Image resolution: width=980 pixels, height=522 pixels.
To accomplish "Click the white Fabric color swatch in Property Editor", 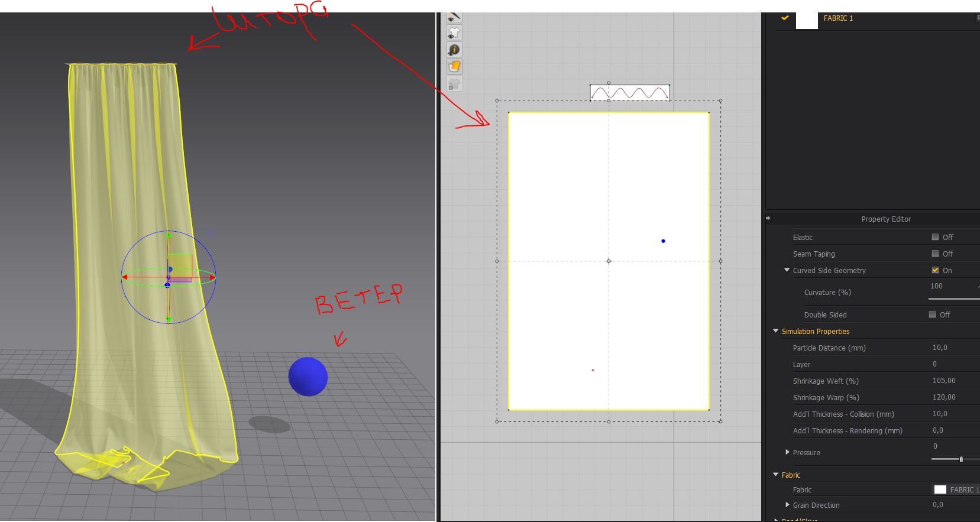I will coord(940,489).
